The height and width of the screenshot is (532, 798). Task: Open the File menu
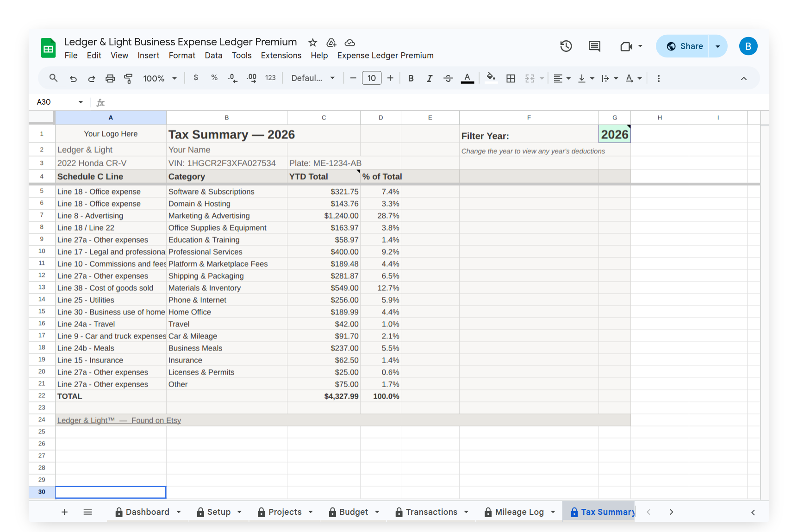point(71,56)
